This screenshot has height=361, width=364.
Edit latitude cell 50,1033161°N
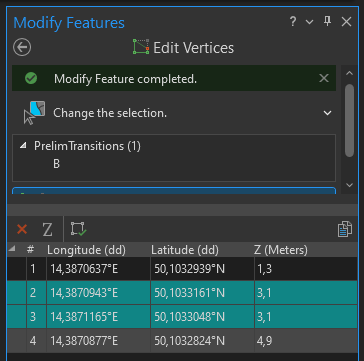[x=202, y=293]
